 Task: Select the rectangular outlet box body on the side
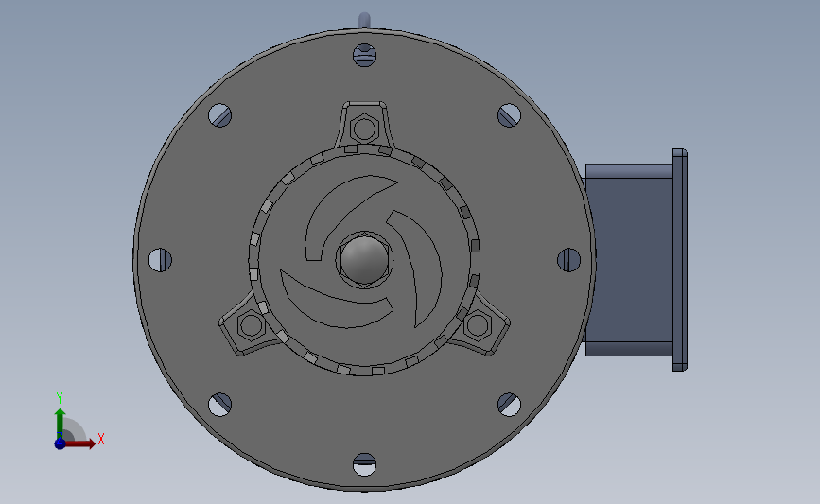pos(629,260)
